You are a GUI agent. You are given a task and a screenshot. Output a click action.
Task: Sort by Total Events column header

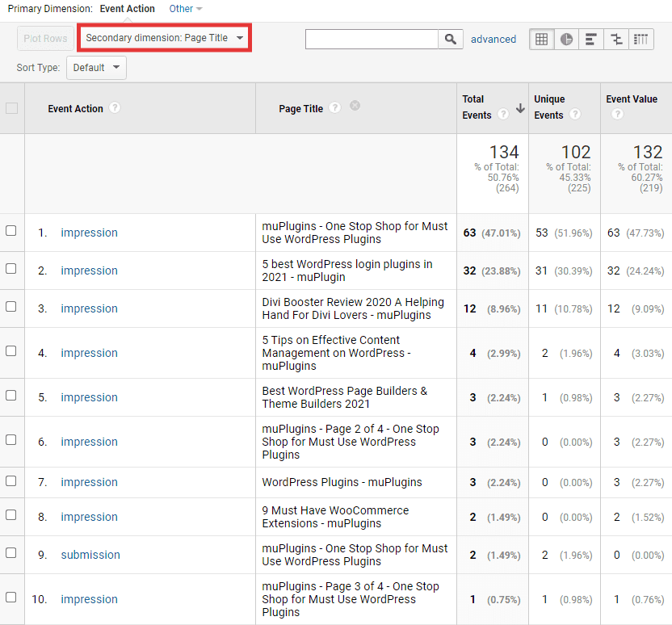pyautogui.click(x=477, y=107)
